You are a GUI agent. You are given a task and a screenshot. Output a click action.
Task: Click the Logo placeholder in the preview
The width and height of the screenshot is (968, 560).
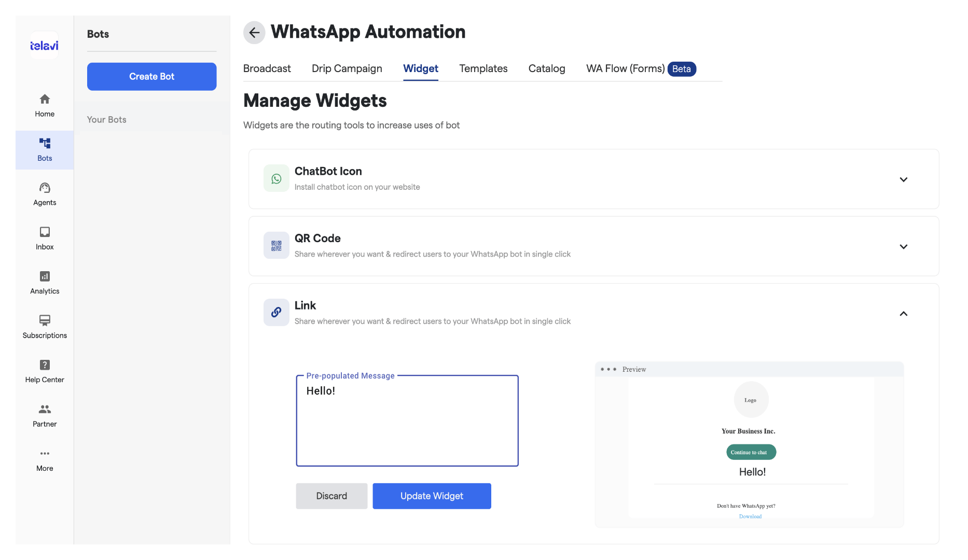(x=751, y=400)
